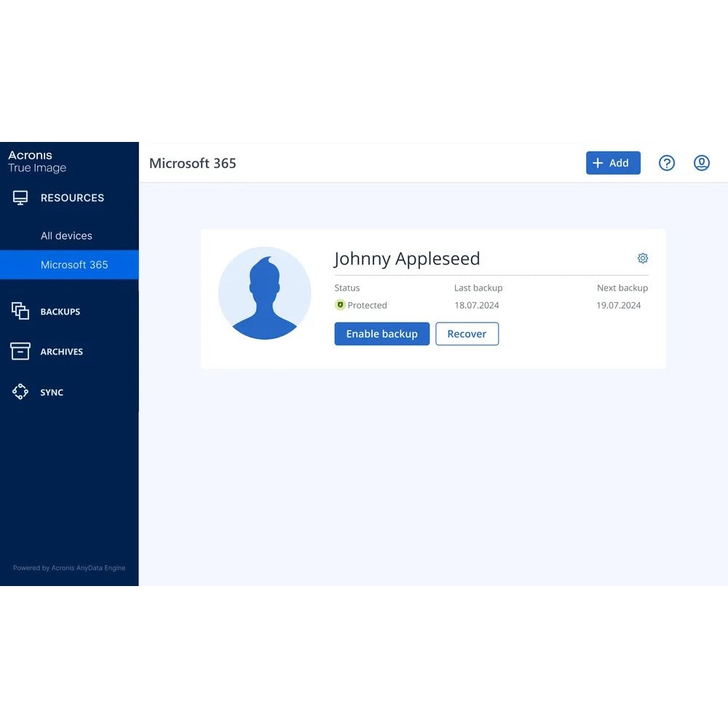Select the Resources monitor icon in sidebar
This screenshot has width=728, height=728.
[x=20, y=197]
